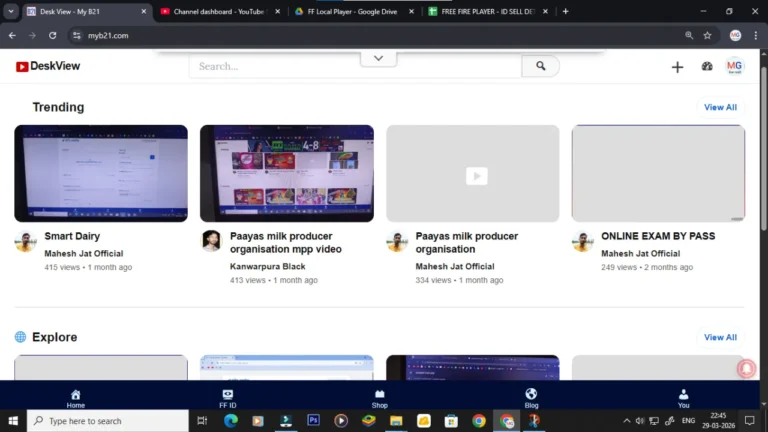Click the plus create icon
Image resolution: width=768 pixels, height=432 pixels.
(x=677, y=67)
